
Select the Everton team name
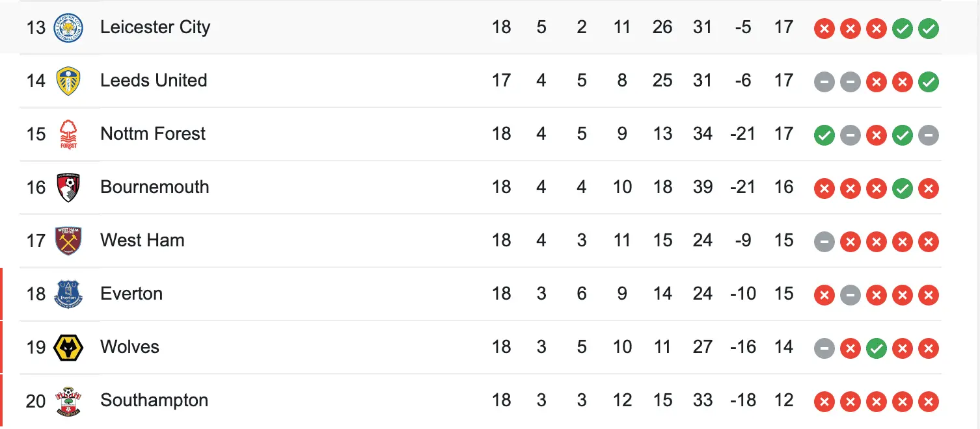131,294
